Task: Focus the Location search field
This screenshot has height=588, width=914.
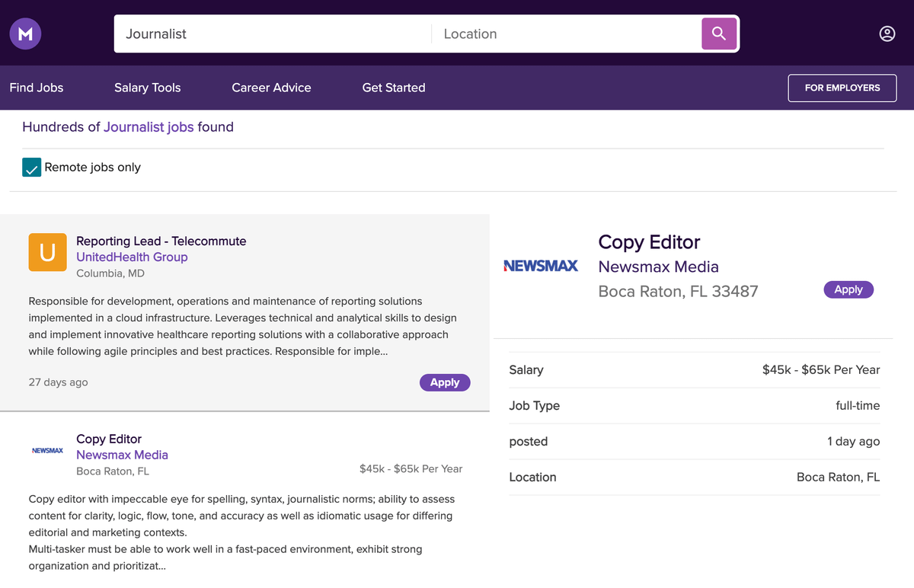Action: (567, 34)
